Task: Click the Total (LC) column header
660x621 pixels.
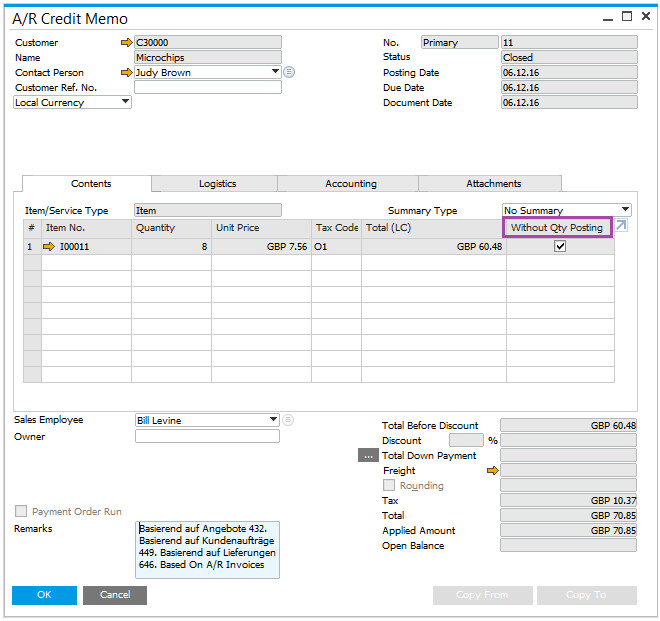Action: (x=432, y=228)
